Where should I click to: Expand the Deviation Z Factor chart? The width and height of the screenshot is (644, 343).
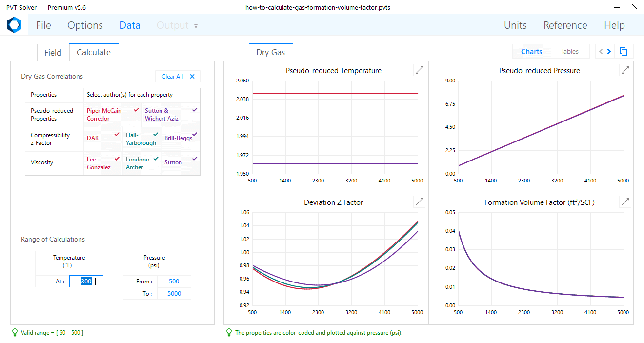pos(419,202)
